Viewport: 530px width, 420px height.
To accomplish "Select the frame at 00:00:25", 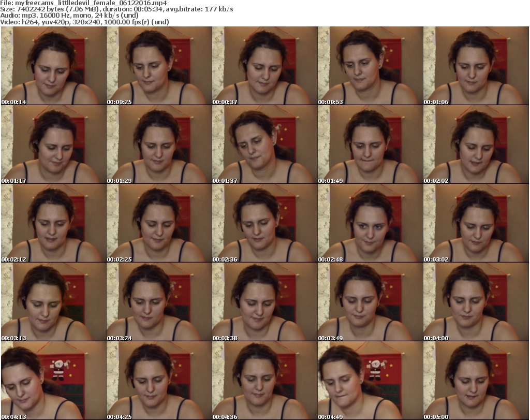I will coord(158,66).
